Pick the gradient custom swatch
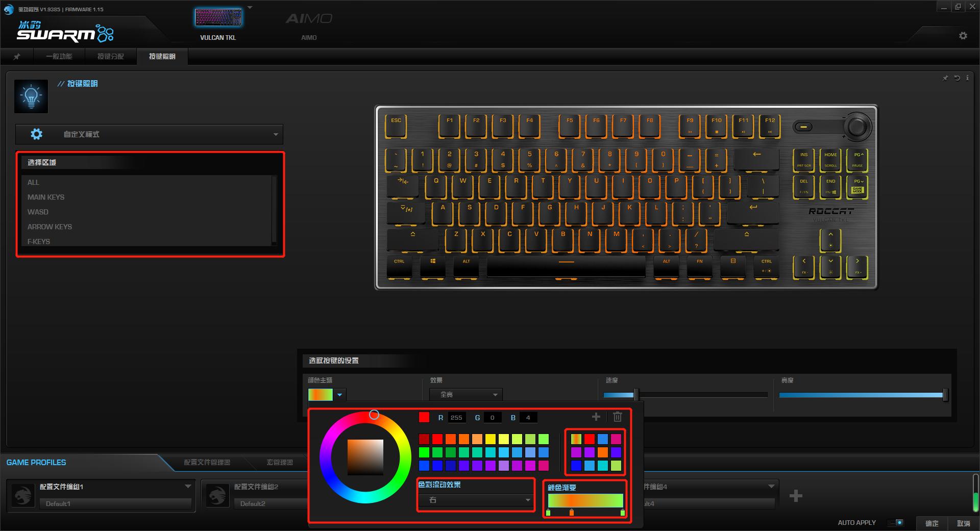 coord(576,439)
